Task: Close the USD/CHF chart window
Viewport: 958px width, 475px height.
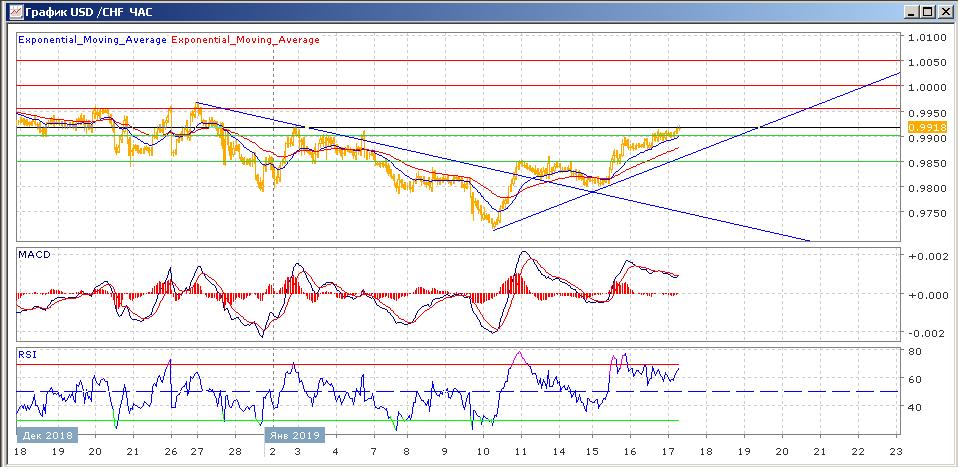Action: pos(944,11)
